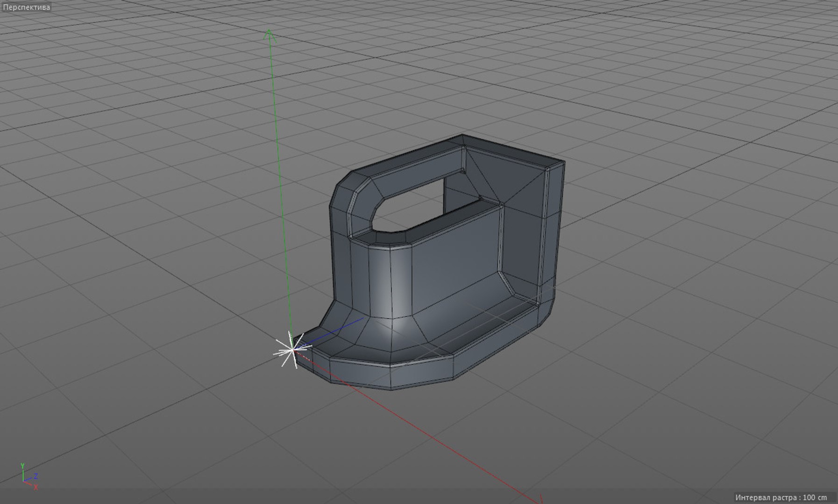Screen dimensions: 838x504
Task: Select the white starburst origin marker
Action: pyautogui.click(x=291, y=350)
